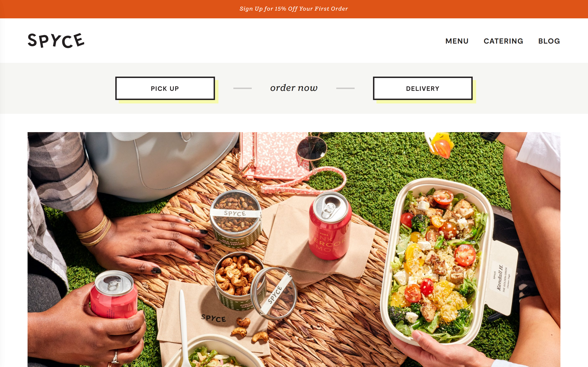Screen dimensions: 588x367
Task: Click the 'order now' heading text
Action: click(294, 88)
